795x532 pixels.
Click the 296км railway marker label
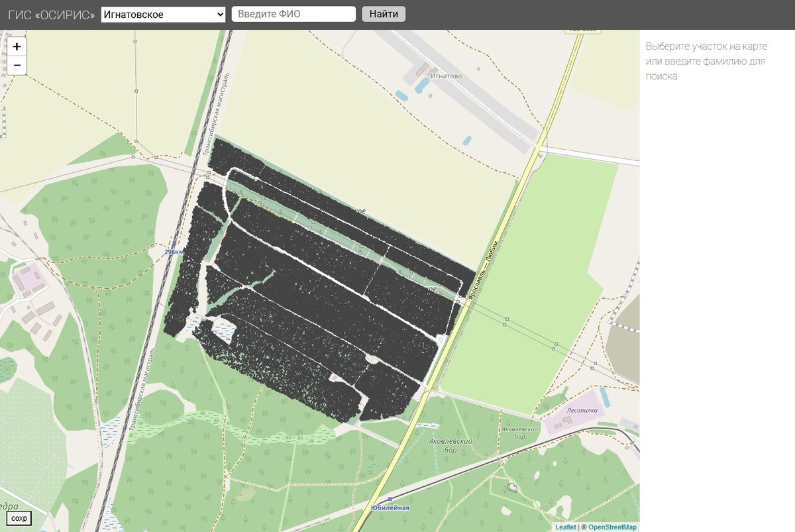click(175, 252)
